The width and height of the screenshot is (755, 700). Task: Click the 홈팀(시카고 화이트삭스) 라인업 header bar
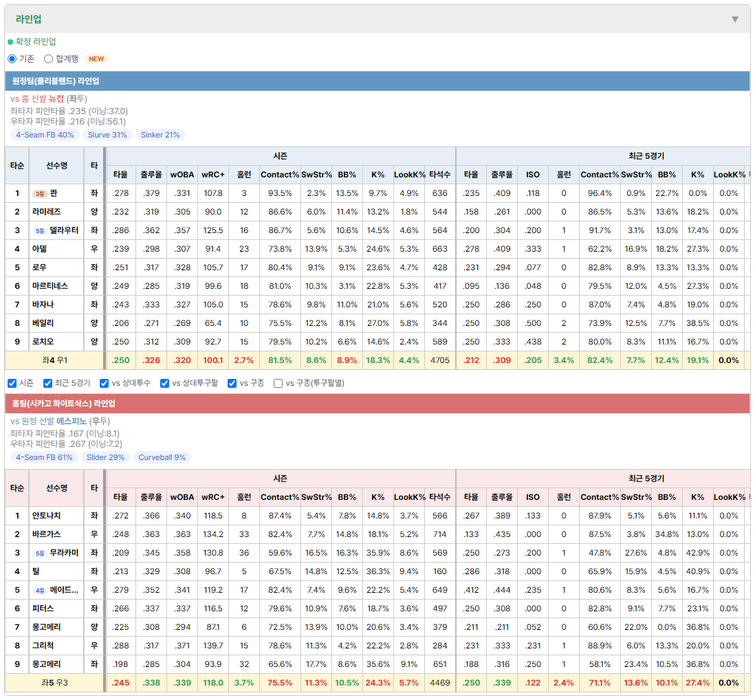(x=377, y=404)
